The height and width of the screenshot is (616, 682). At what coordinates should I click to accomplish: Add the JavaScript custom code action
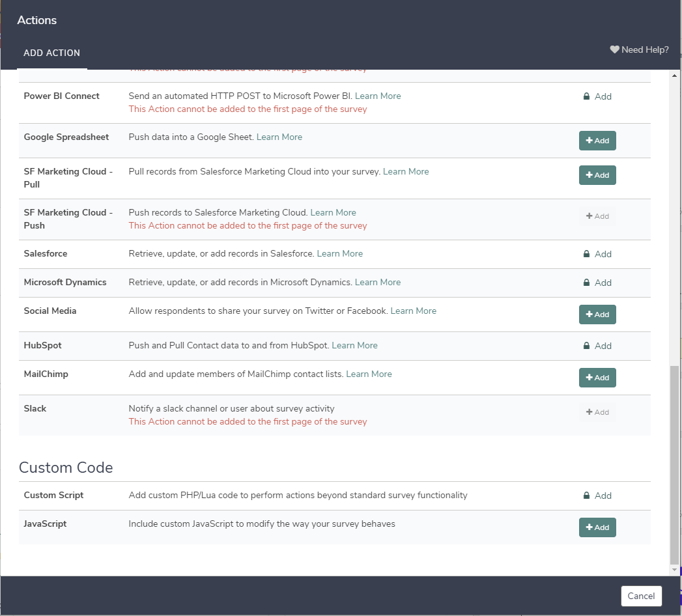tap(597, 527)
